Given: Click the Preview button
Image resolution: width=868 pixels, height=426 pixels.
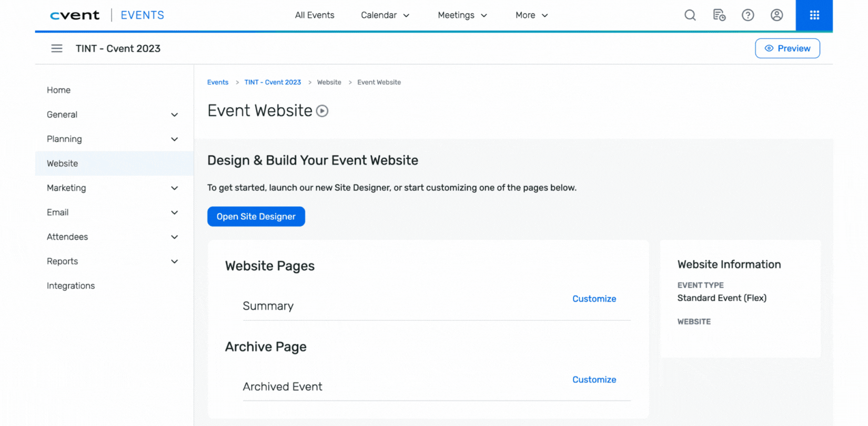Looking at the screenshot, I should (x=788, y=48).
